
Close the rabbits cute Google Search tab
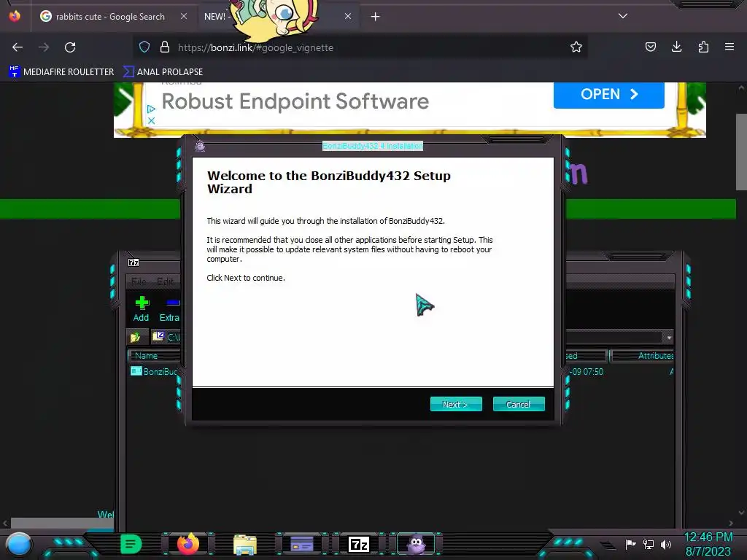[x=184, y=16]
